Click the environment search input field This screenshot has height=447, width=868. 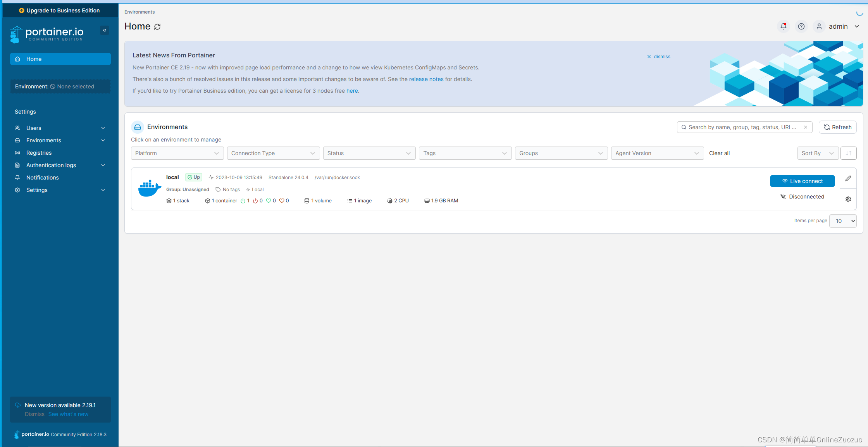coord(742,127)
